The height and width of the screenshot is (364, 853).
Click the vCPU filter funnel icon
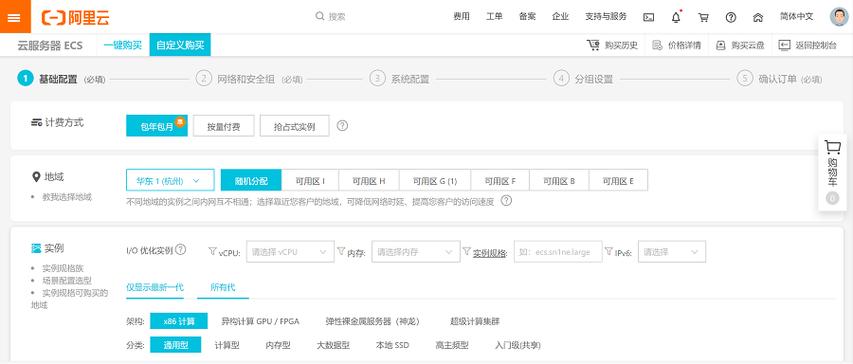coord(213,251)
